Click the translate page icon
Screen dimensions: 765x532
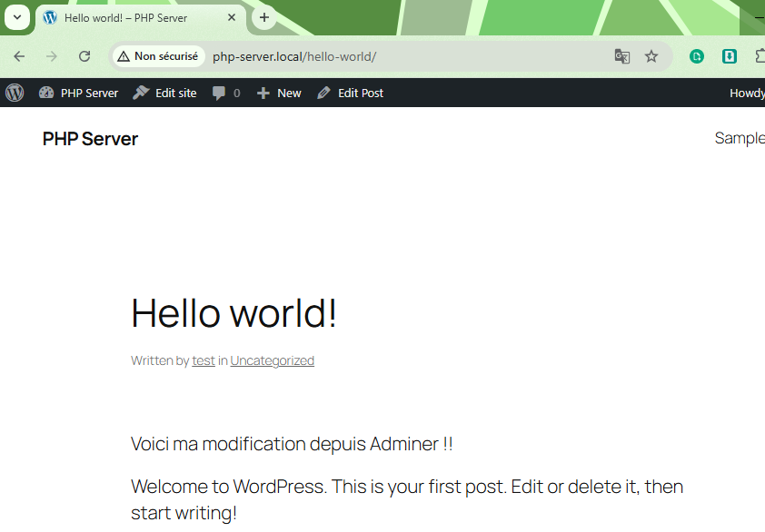point(622,56)
